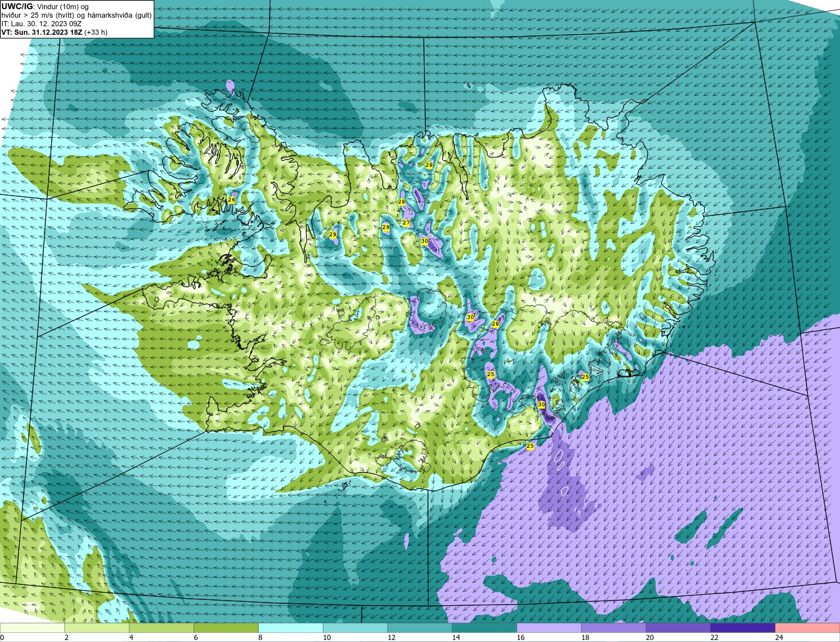Click the 'VT: Sun. 31.12.2023 18Z (+33 h)' line
This screenshot has width=840, height=642.
54,32
